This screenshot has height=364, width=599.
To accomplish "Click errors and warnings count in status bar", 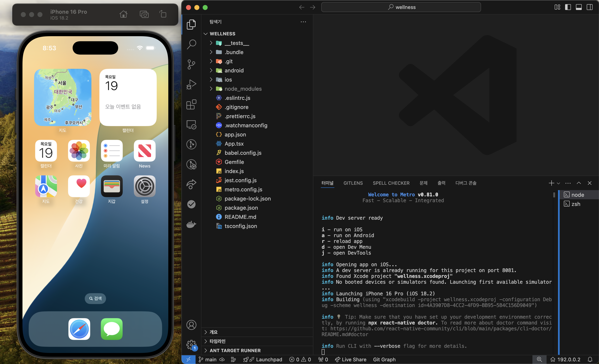I will click(x=300, y=359).
